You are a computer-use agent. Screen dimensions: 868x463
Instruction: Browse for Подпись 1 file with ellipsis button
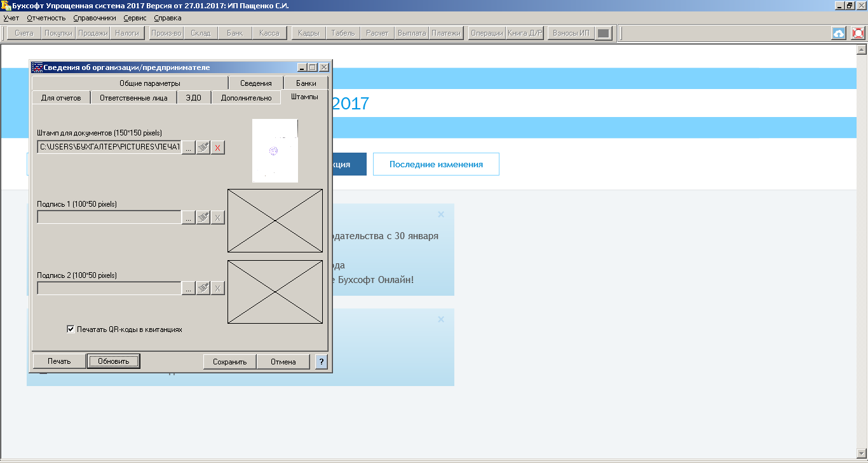pos(189,218)
